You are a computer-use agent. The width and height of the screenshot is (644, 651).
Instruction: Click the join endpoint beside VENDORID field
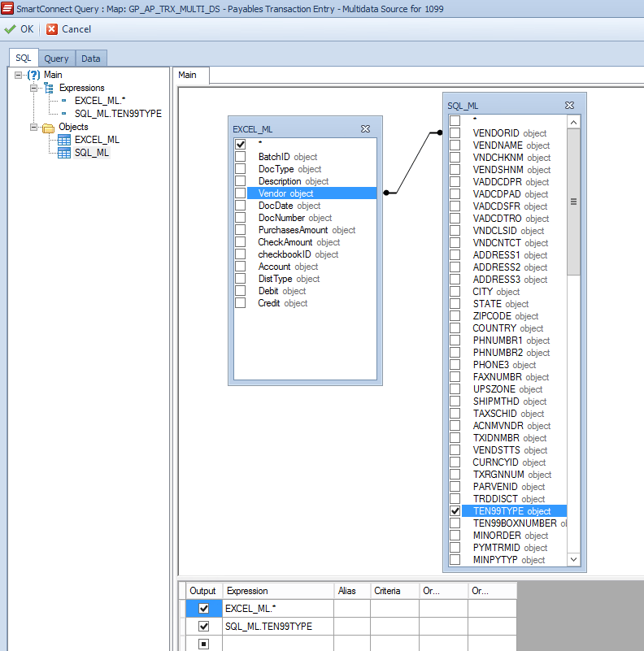click(x=440, y=132)
